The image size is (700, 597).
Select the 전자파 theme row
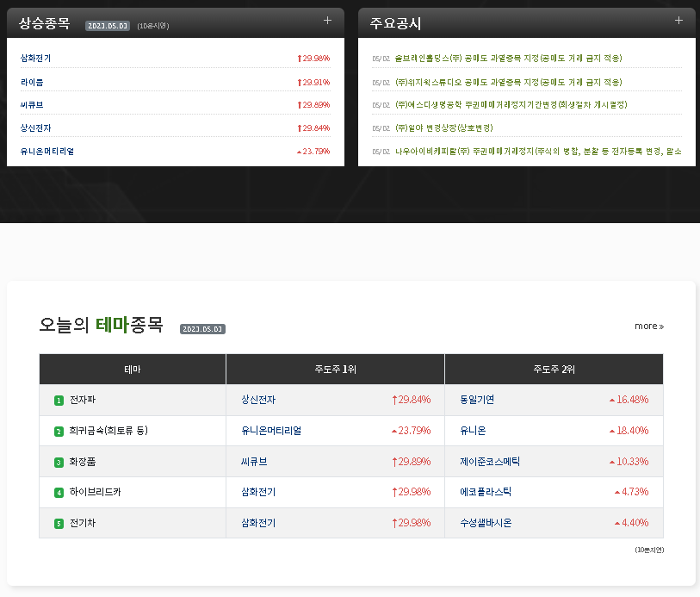83,400
